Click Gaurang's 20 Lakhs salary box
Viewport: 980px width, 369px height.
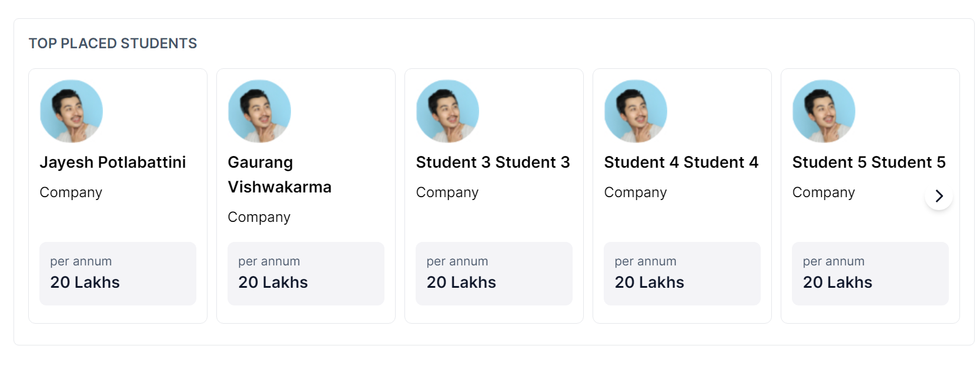[306, 274]
